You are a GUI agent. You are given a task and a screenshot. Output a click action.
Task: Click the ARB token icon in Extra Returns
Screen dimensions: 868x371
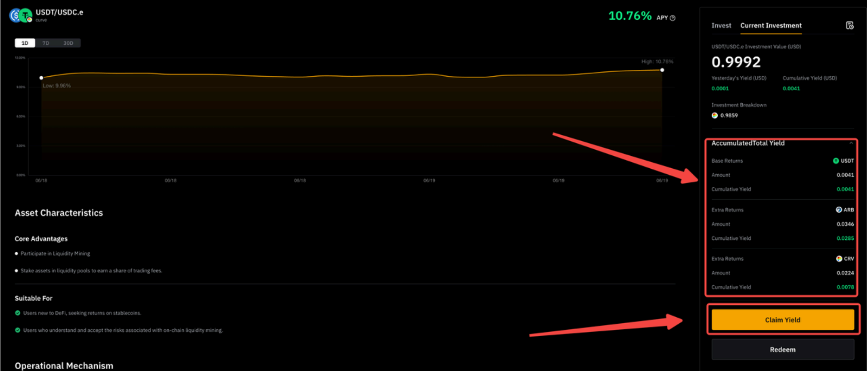839,210
